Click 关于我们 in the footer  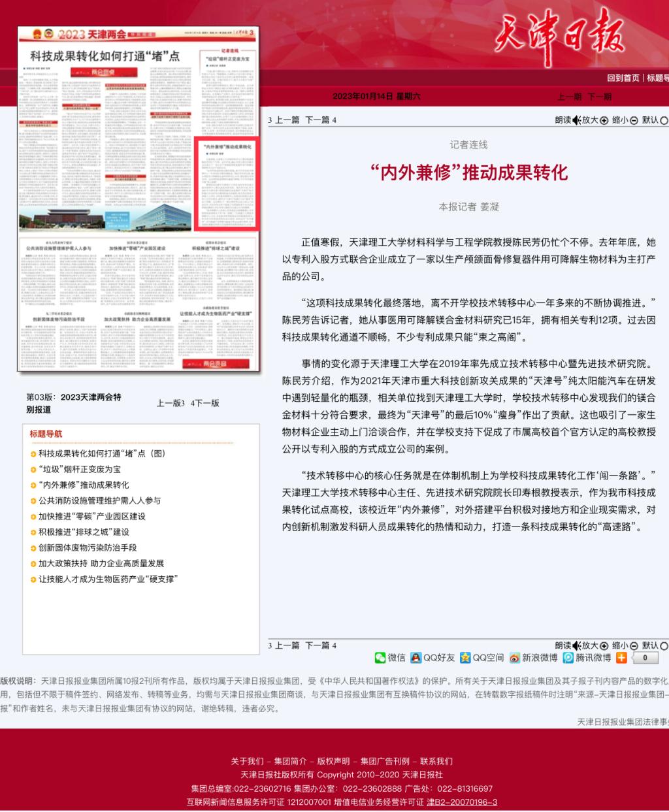pos(247,761)
